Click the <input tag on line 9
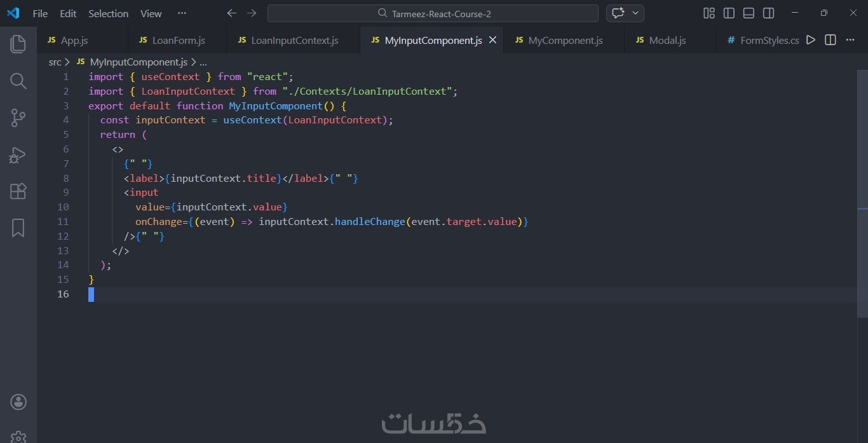Image resolution: width=868 pixels, height=443 pixels. tap(141, 193)
